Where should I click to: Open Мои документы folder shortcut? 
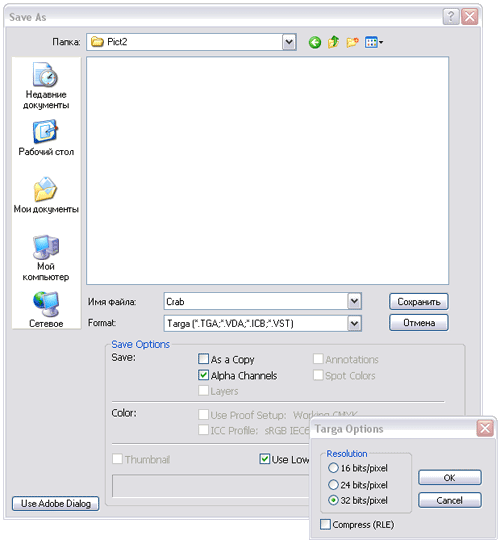pyautogui.click(x=46, y=195)
